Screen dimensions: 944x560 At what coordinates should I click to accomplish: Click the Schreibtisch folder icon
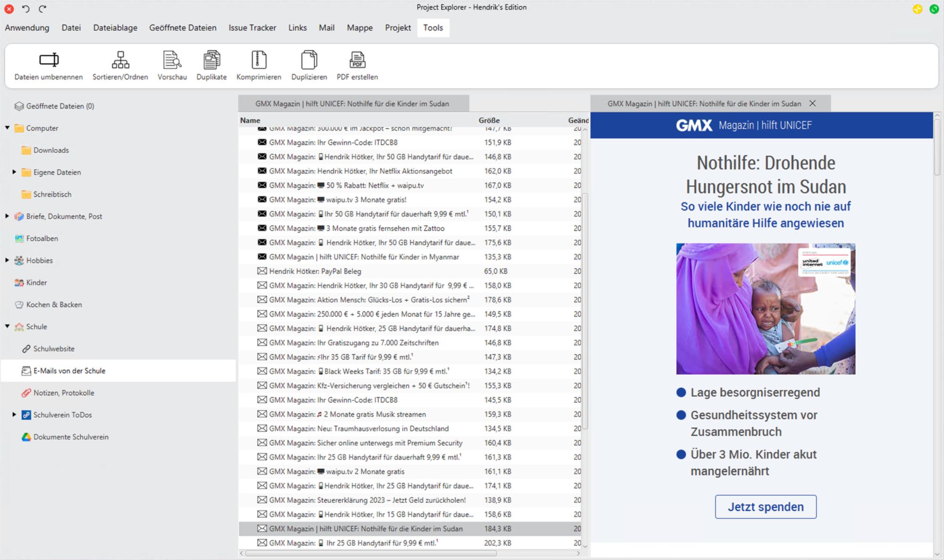point(26,194)
